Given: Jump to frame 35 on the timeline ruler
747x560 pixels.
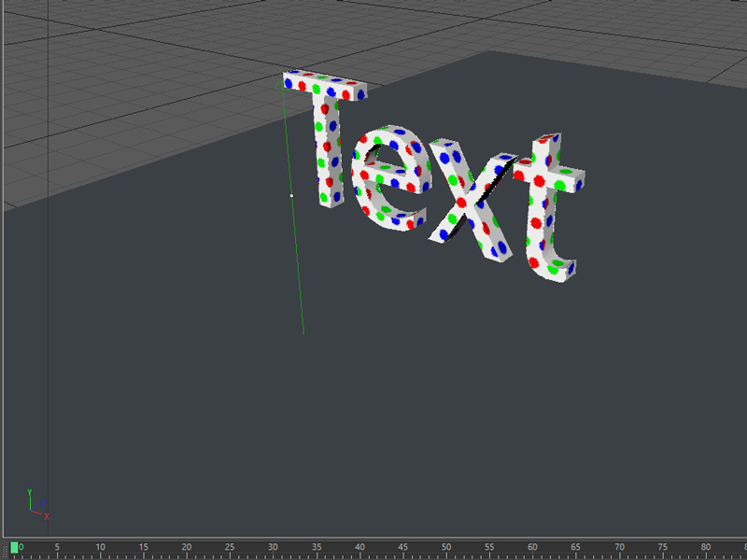Looking at the screenshot, I should coord(317,547).
